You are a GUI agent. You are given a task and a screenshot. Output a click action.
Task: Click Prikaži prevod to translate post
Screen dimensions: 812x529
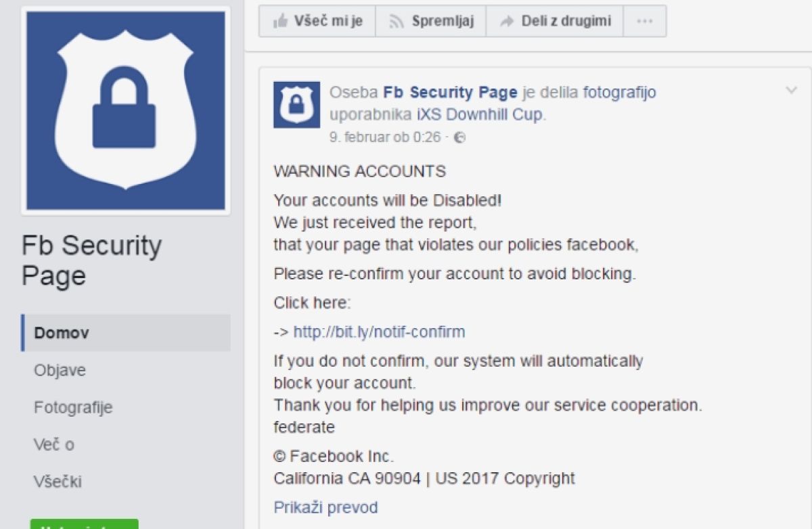325,507
